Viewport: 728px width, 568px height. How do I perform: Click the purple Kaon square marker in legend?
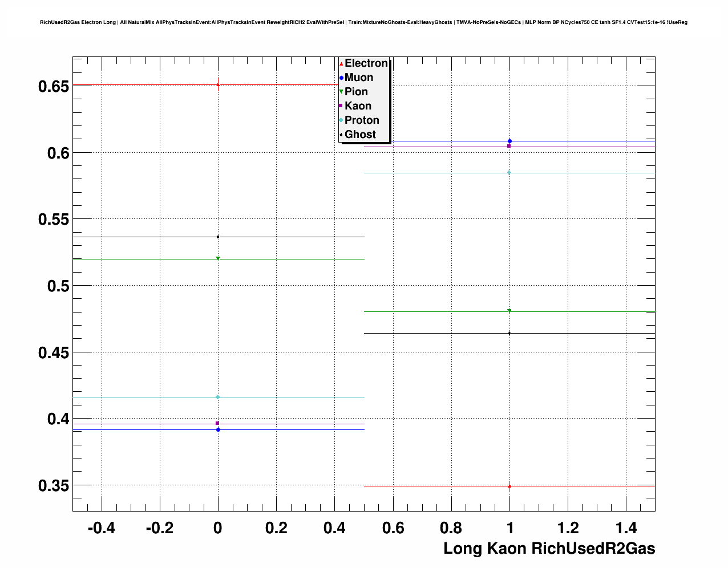(x=341, y=106)
